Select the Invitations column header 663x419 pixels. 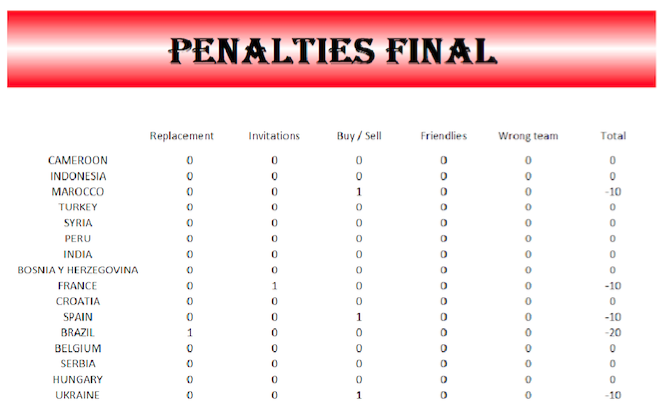[x=274, y=136]
